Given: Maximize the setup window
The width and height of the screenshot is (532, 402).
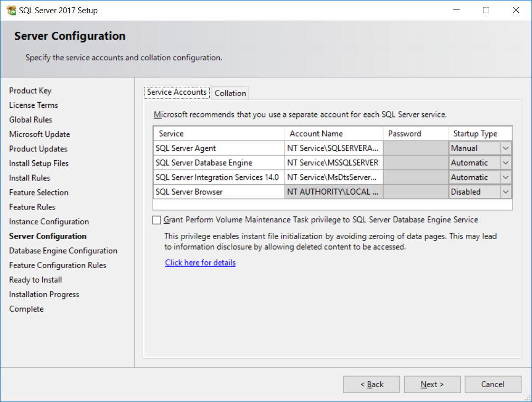Looking at the screenshot, I should click(486, 10).
